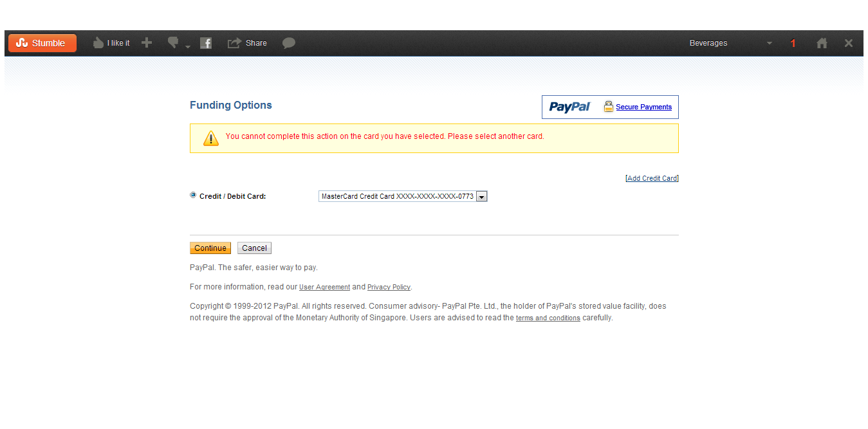Share page via the Facebook icon

pyautogui.click(x=206, y=43)
